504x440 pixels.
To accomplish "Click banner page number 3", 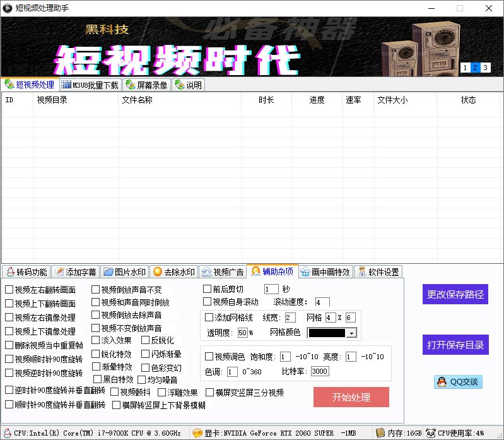I will [x=486, y=68].
